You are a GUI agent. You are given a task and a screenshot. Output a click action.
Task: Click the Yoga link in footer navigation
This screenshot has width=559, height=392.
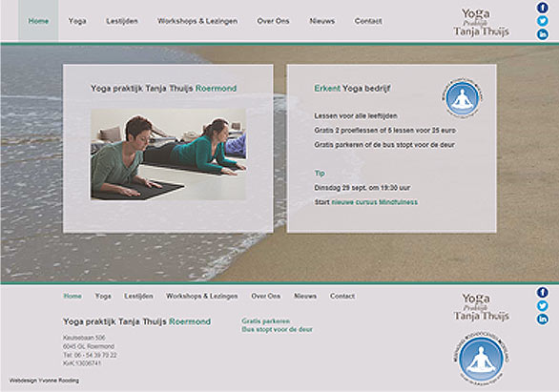tap(103, 296)
